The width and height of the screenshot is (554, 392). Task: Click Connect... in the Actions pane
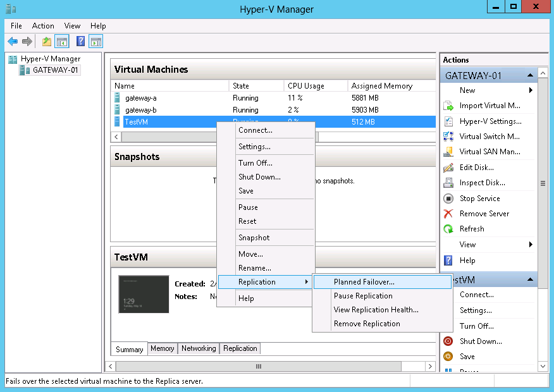(477, 295)
